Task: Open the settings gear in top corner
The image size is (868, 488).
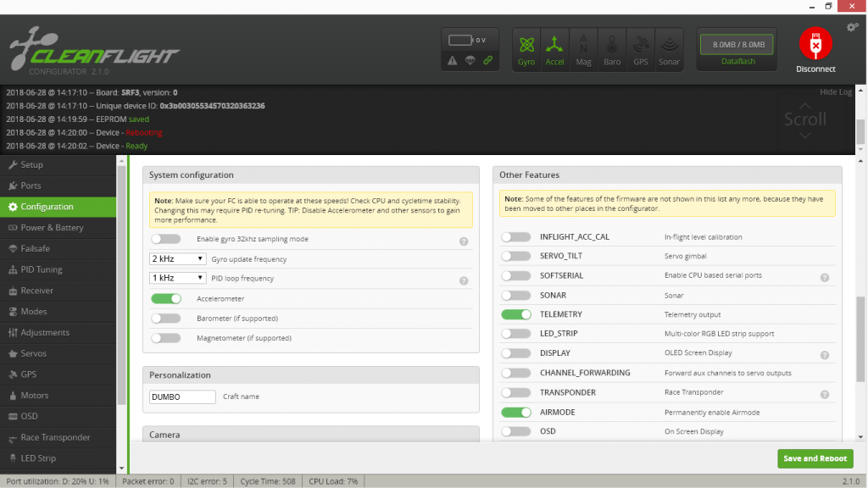Action: [853, 28]
